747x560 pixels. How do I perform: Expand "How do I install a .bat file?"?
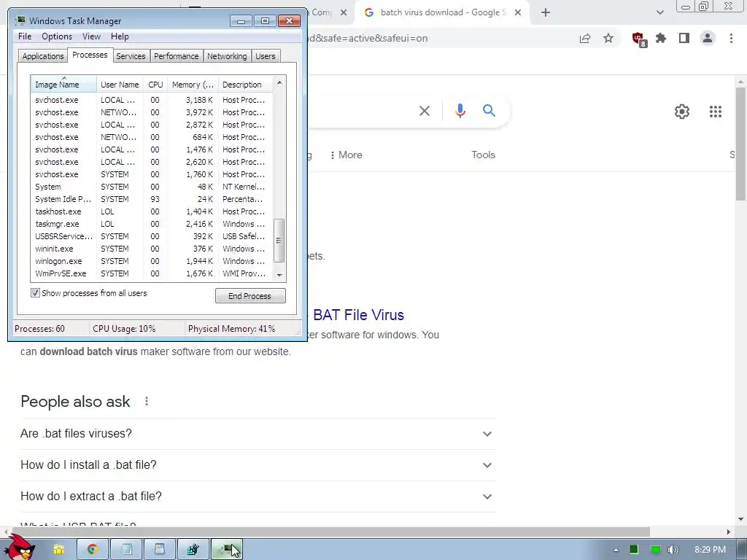pos(258,465)
